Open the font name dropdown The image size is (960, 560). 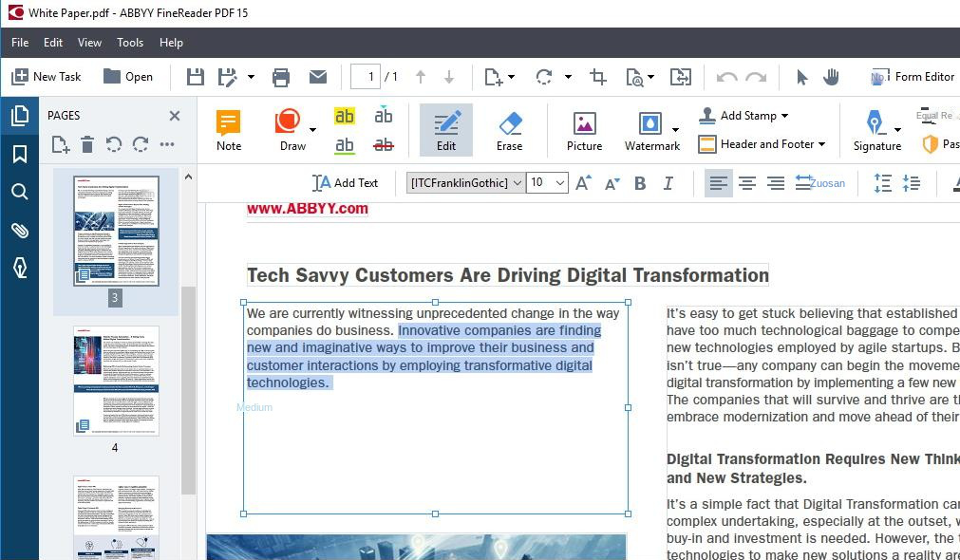point(518,182)
